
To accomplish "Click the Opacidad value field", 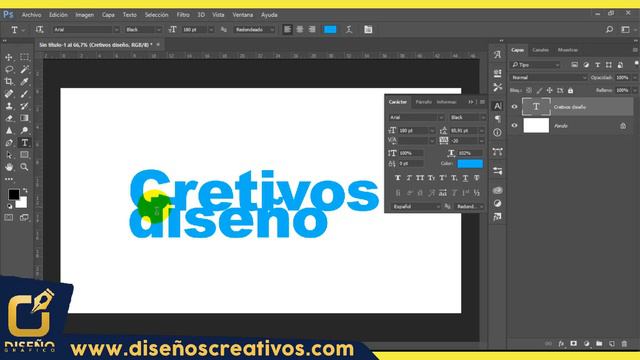I will coord(623,78).
